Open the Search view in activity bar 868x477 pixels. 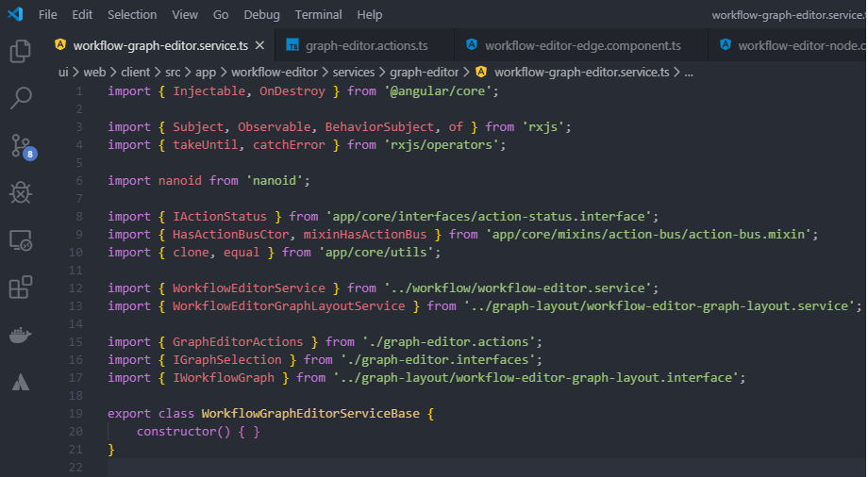tap(21, 98)
